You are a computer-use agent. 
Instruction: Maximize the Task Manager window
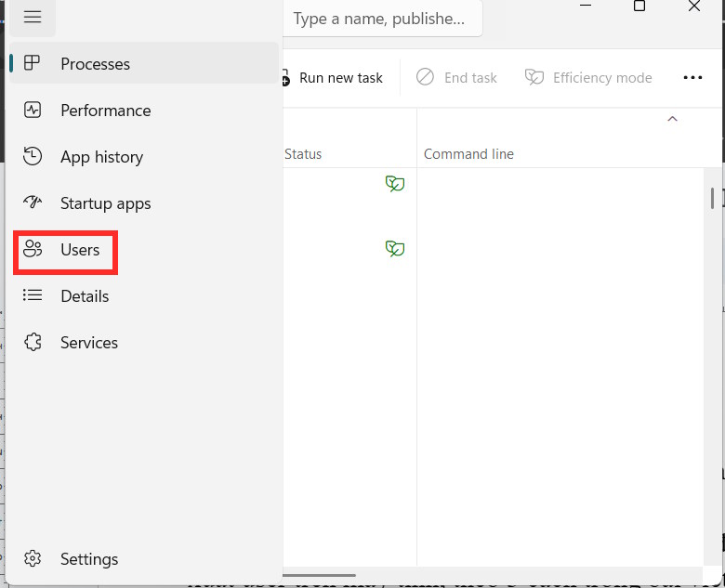point(639,6)
